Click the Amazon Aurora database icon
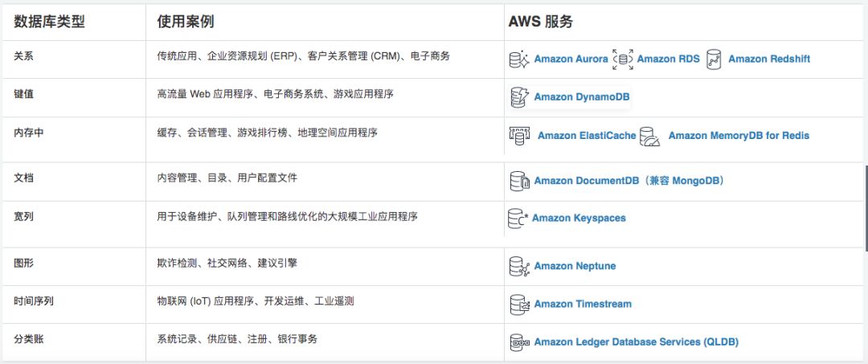 pyautogui.click(x=520, y=59)
